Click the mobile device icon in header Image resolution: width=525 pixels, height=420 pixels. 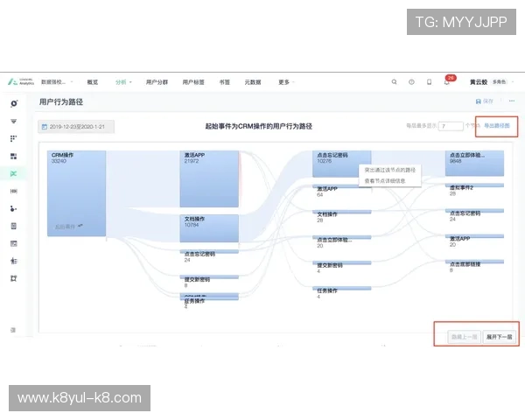coord(429,81)
